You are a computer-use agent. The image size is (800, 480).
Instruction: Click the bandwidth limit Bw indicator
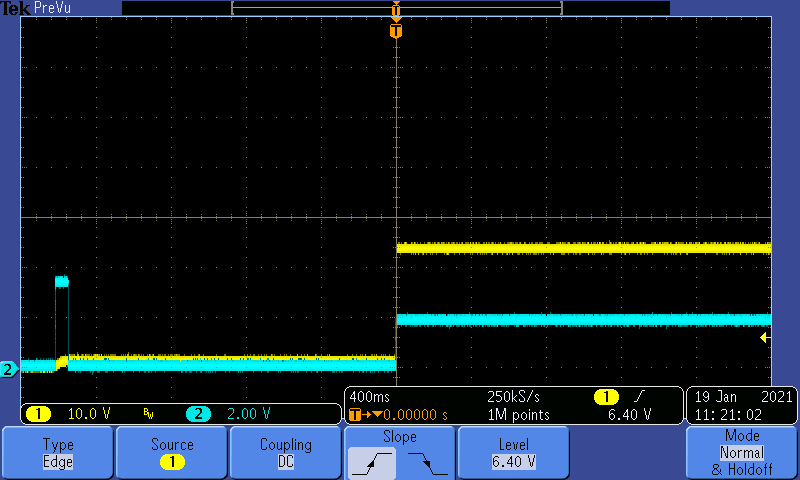[148, 414]
